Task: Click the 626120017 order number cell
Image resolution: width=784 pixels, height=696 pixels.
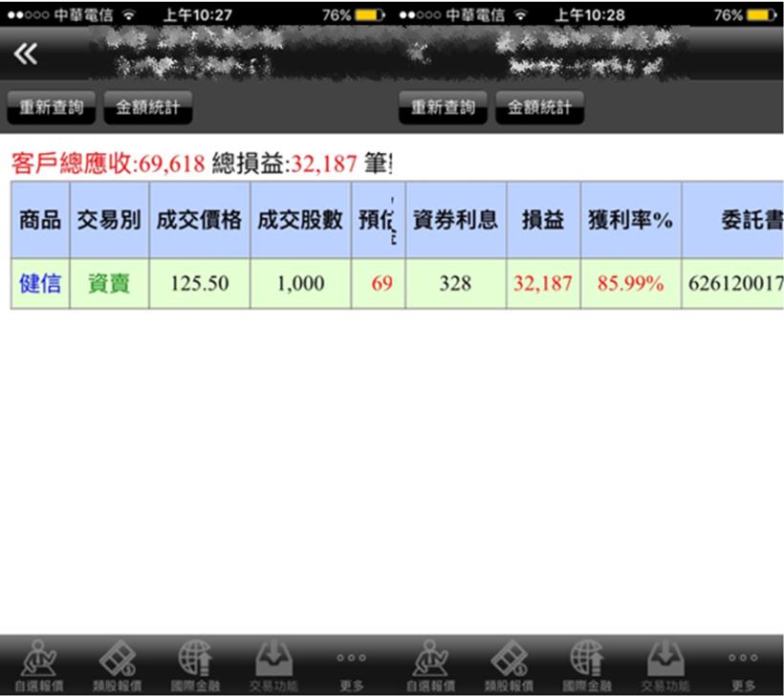Action: [x=732, y=284]
